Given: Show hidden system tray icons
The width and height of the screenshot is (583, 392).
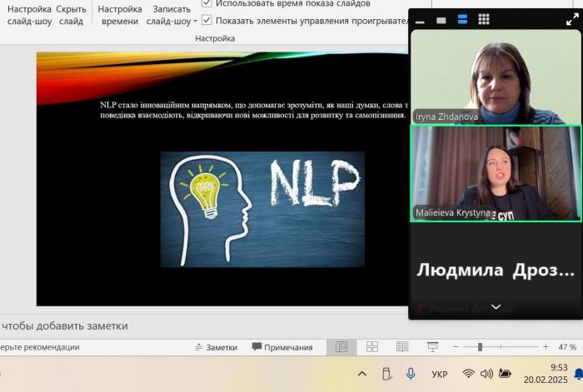Looking at the screenshot, I should pyautogui.click(x=362, y=374).
